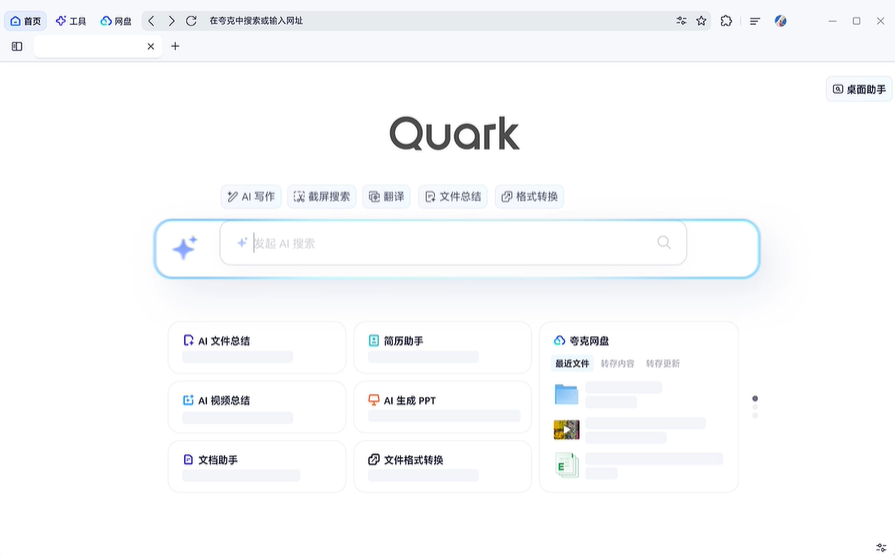Open the 工具 tools tab
The image size is (895, 555).
70,21
